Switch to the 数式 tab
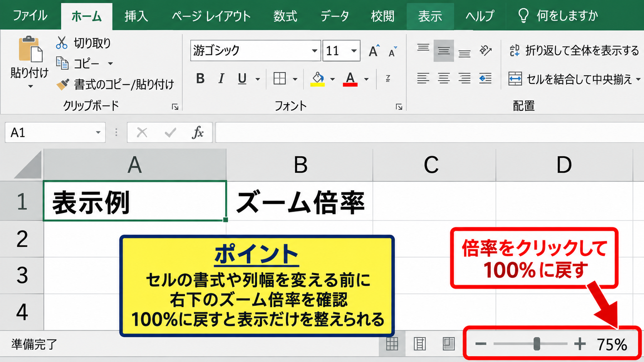The width and height of the screenshot is (644, 362). [x=285, y=16]
